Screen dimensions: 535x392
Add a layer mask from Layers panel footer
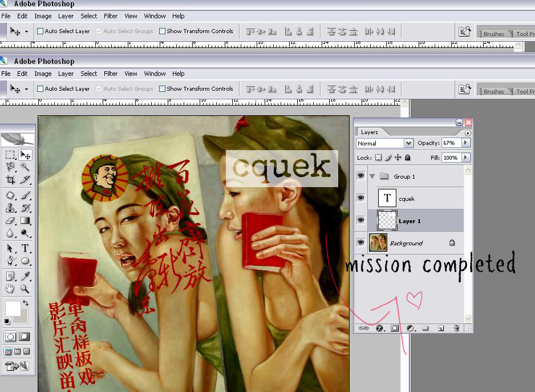pyautogui.click(x=395, y=328)
